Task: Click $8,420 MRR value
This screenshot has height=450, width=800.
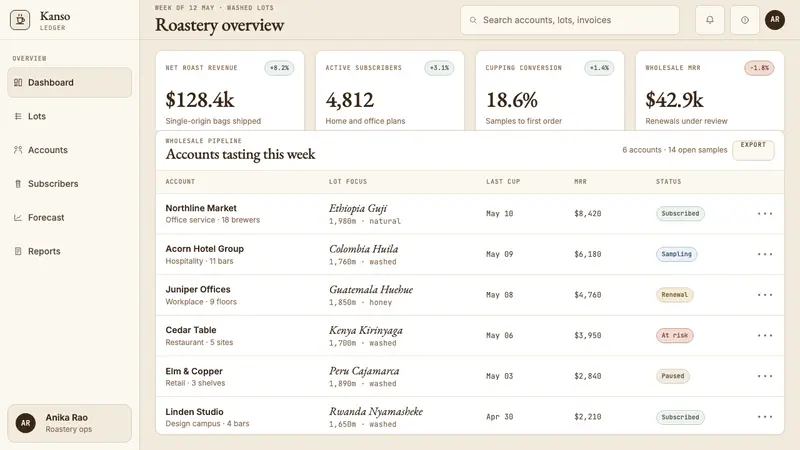Action: pos(588,214)
